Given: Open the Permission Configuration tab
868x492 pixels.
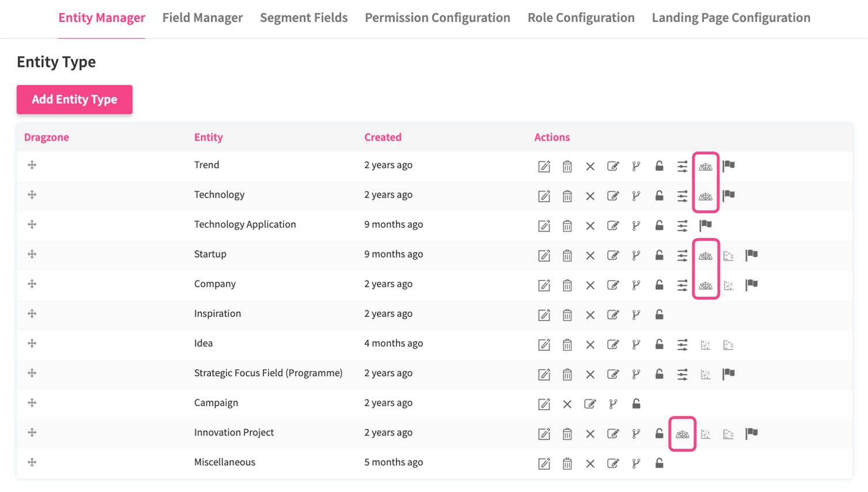Looking at the screenshot, I should (437, 18).
